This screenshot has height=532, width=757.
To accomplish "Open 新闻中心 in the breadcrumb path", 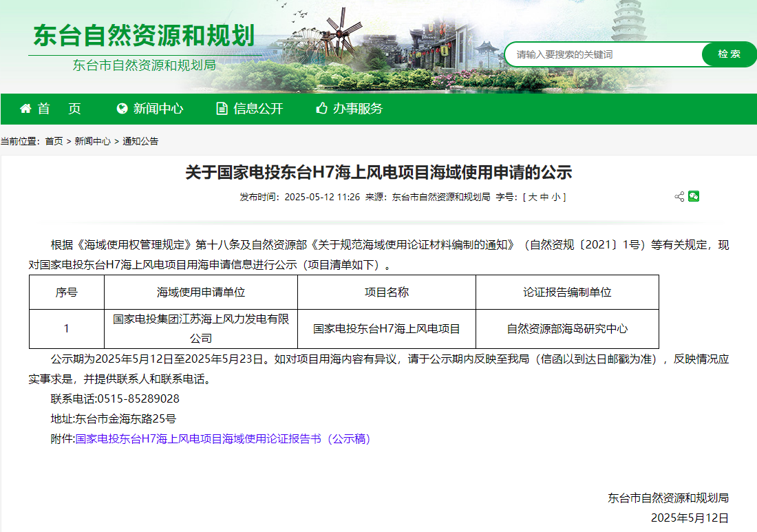I will pyautogui.click(x=92, y=141).
